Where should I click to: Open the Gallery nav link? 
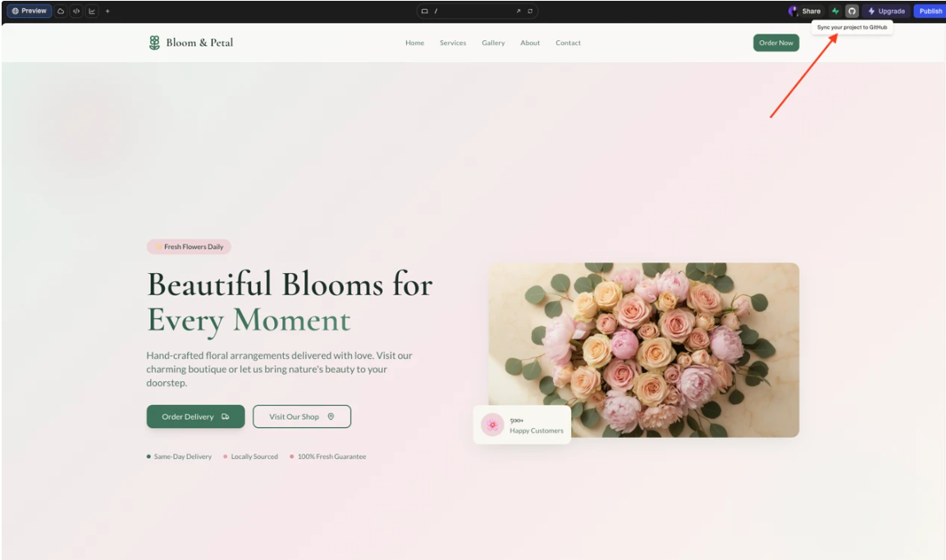point(493,43)
